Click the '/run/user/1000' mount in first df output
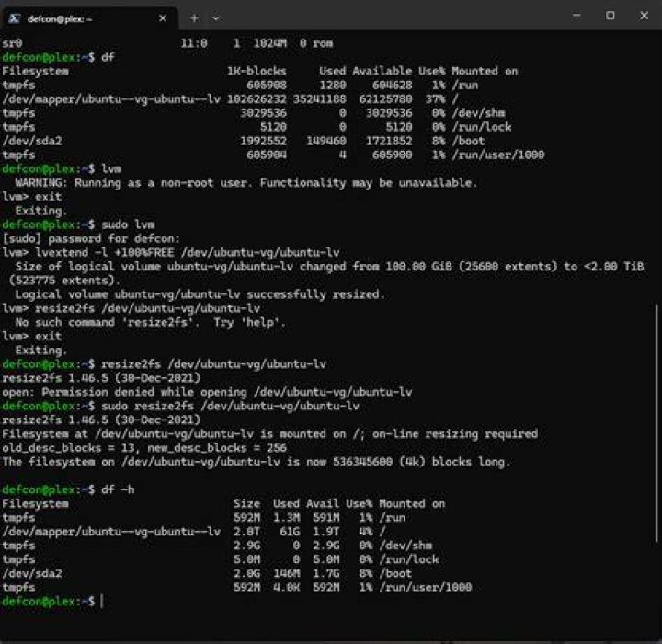The height and width of the screenshot is (644, 662). (498, 155)
